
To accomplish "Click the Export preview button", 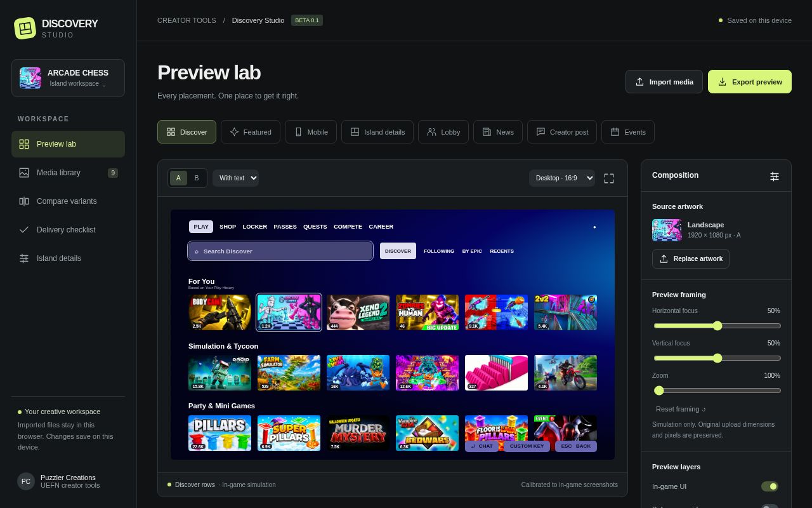I will pos(750,82).
